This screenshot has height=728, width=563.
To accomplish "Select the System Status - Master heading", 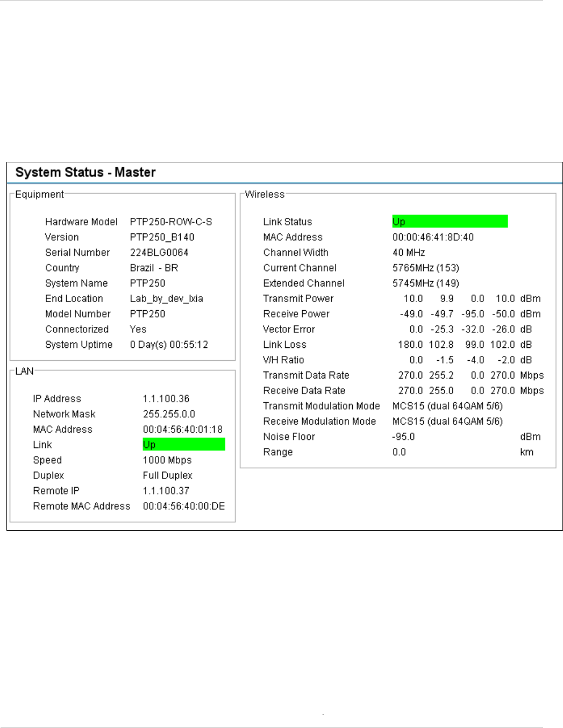I will [x=85, y=173].
